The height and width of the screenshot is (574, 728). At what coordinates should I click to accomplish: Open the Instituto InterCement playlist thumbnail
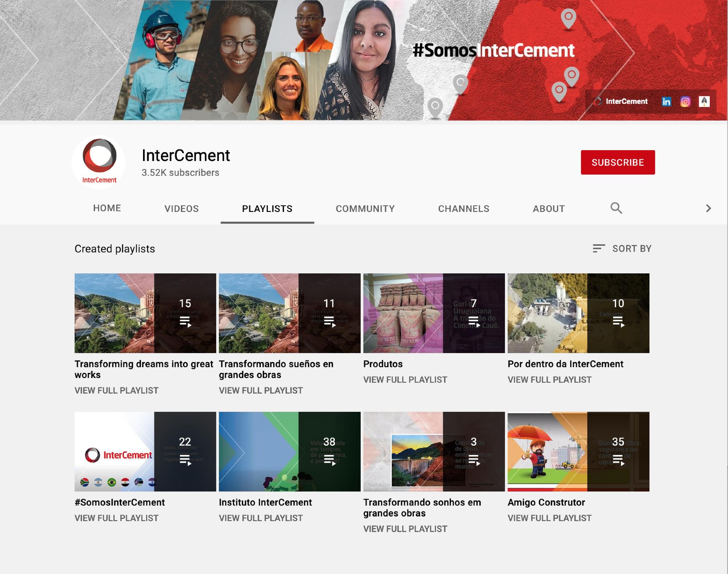290,451
